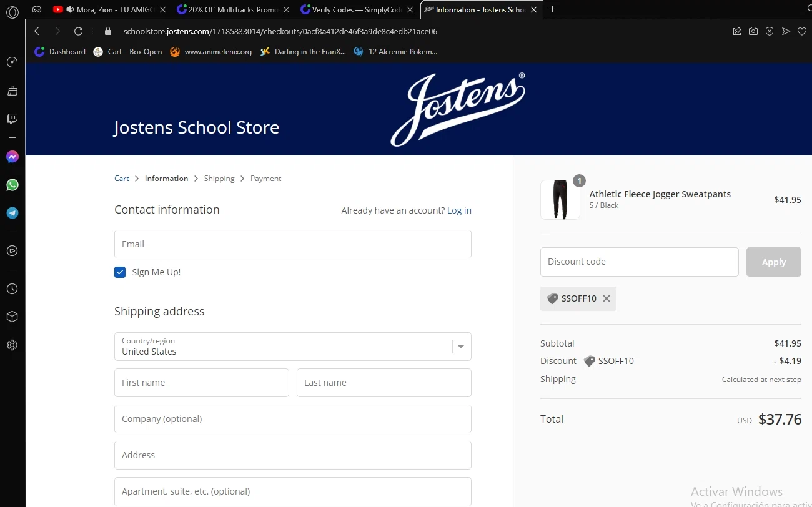This screenshot has width=812, height=507.
Task: Open Telegram sidebar panel
Action: point(12,213)
